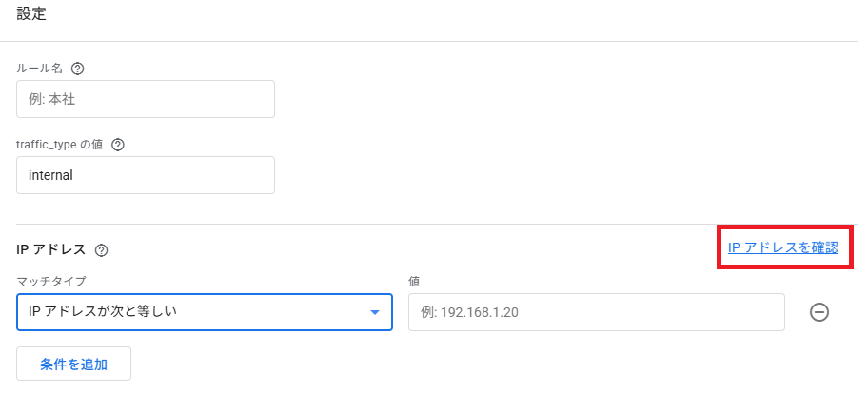Focus the ルール名 field showing 例: 本社
Viewport: 868px width, 395px height.
click(146, 99)
